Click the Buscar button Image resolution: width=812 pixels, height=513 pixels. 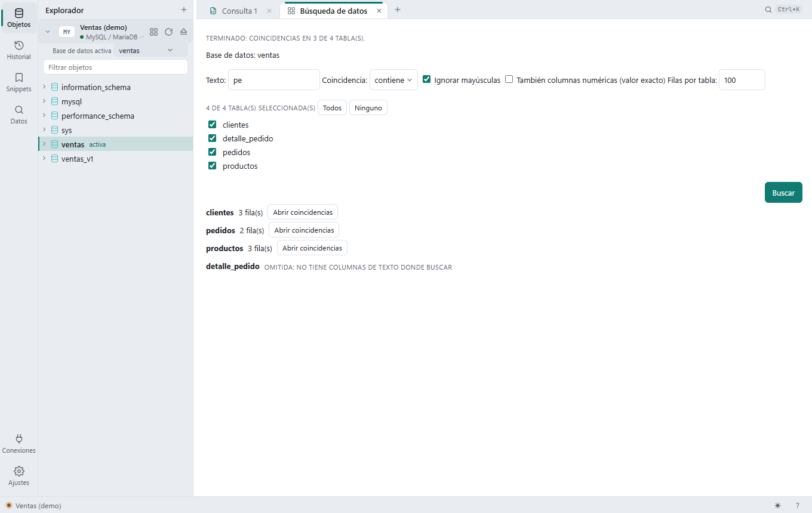(783, 193)
